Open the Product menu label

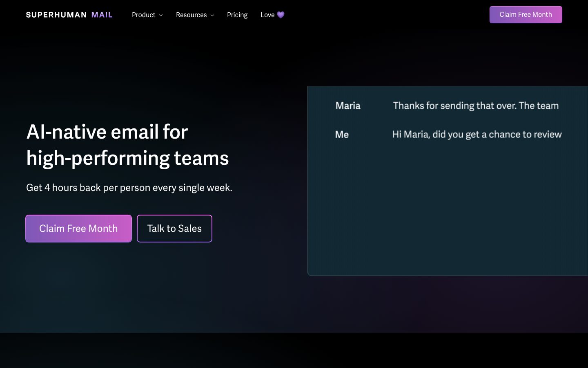(x=143, y=15)
